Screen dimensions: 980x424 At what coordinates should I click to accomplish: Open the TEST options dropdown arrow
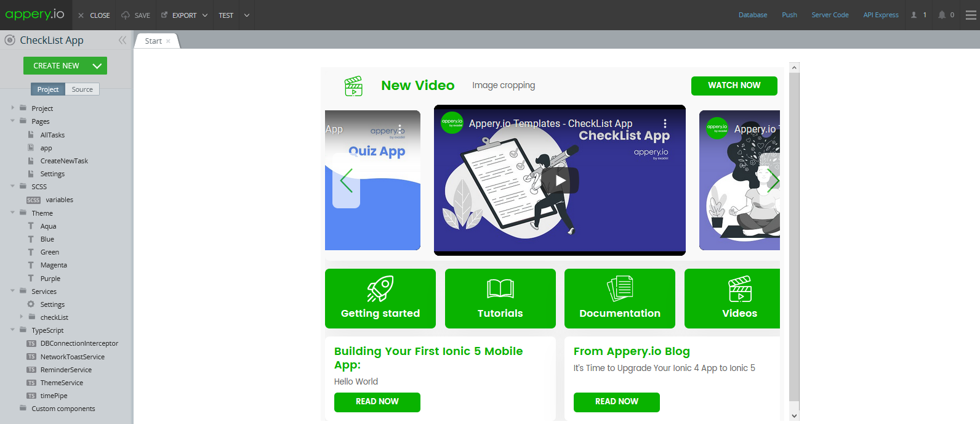(x=247, y=15)
